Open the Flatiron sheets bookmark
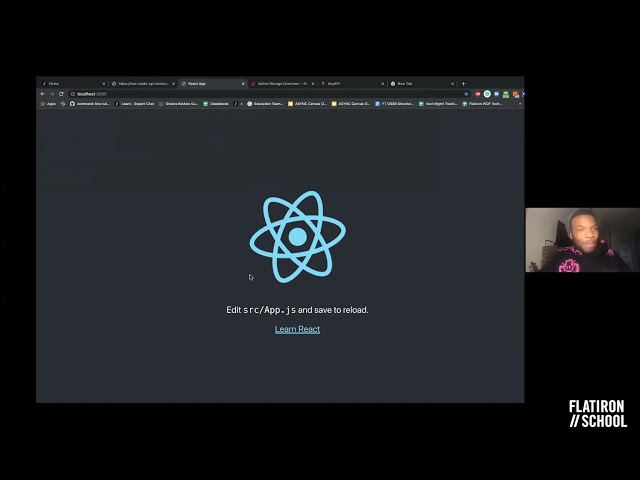 482,104
